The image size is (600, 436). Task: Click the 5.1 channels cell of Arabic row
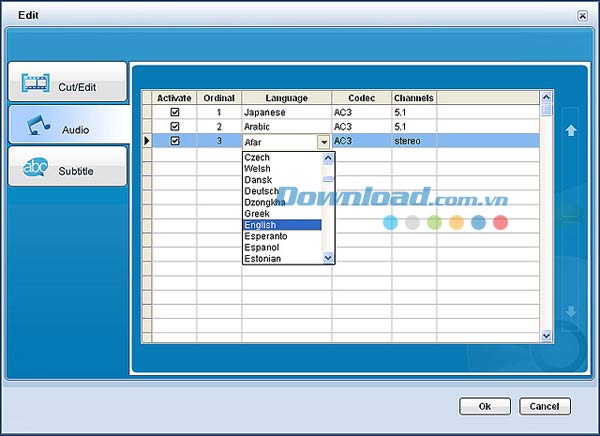point(414,126)
